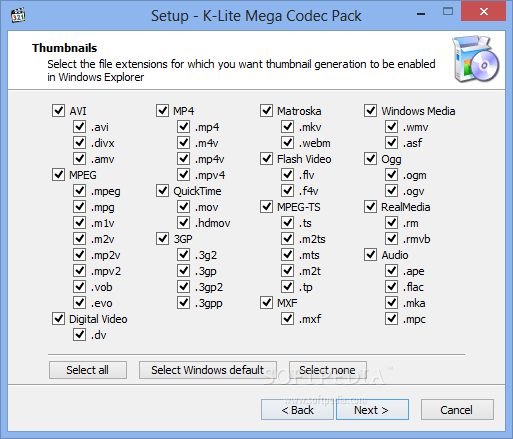This screenshot has width=513, height=439.
Task: Click the Select none button
Action: coord(328,370)
